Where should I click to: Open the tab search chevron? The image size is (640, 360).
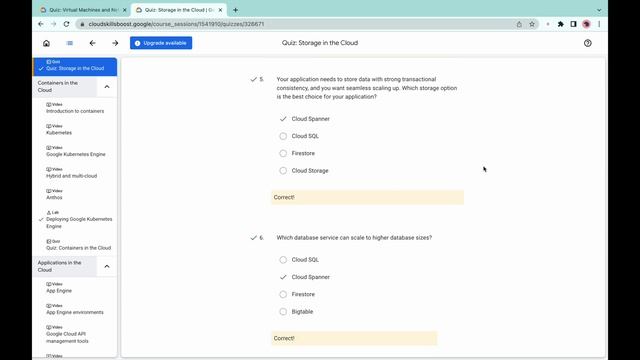coord(599,10)
